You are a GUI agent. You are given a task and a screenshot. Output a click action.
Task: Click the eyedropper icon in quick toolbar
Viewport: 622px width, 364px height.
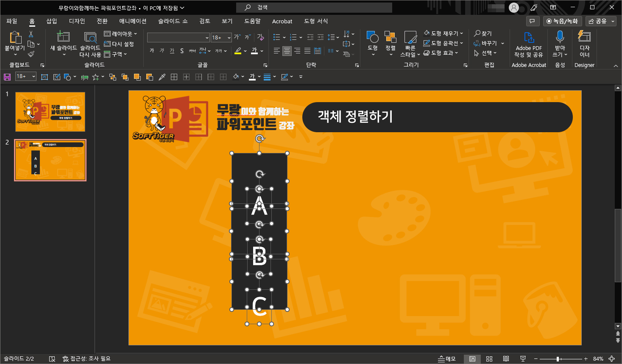pyautogui.click(x=162, y=77)
